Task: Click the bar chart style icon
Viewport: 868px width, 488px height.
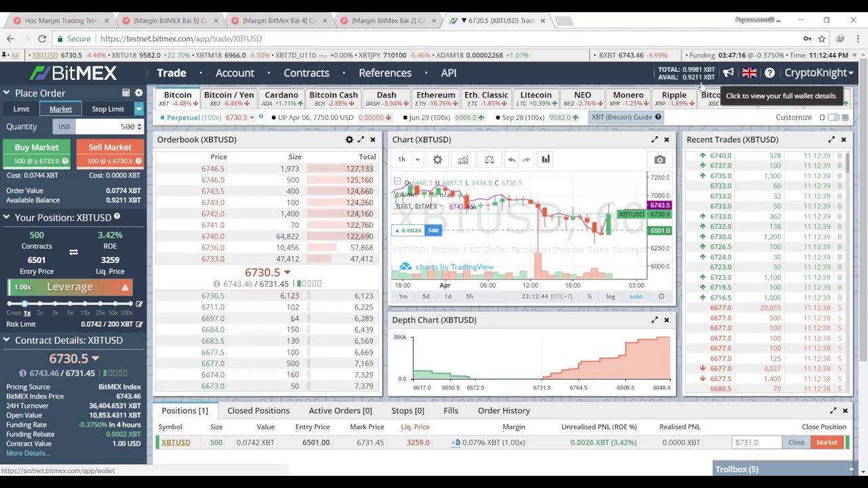Action: [545, 159]
